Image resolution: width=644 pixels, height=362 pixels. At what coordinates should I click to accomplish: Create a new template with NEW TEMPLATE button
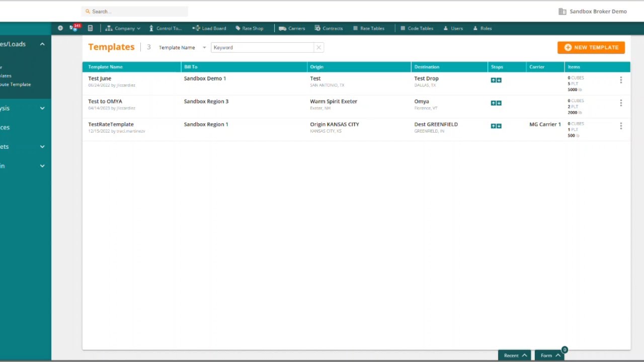pos(591,47)
